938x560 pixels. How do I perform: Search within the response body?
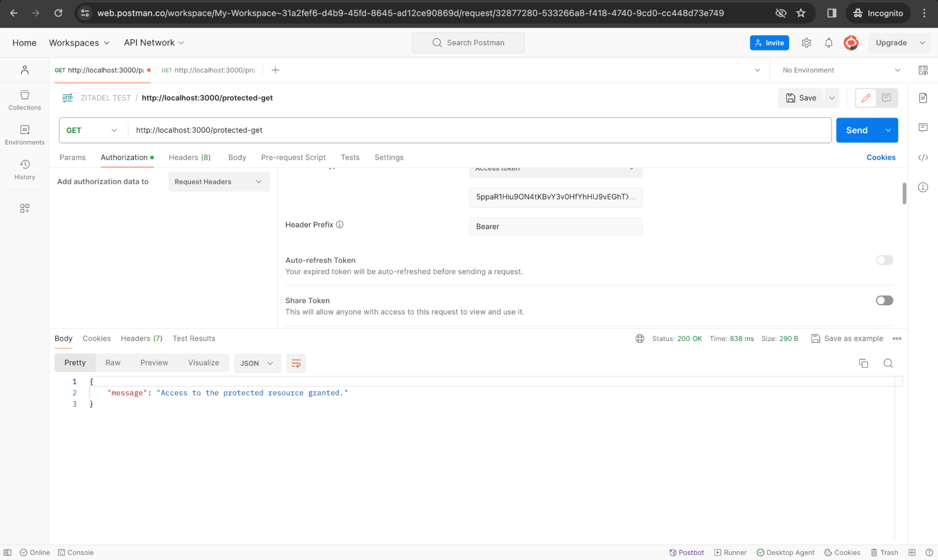click(x=887, y=363)
